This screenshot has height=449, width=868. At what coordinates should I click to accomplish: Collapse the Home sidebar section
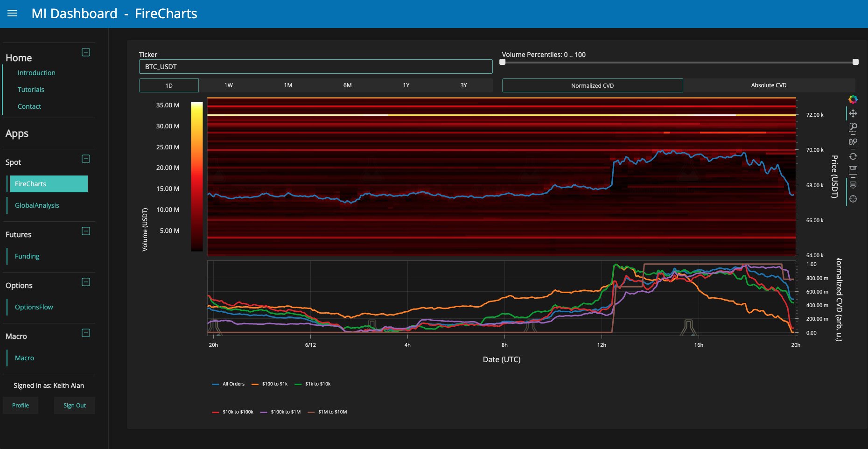pyautogui.click(x=86, y=52)
